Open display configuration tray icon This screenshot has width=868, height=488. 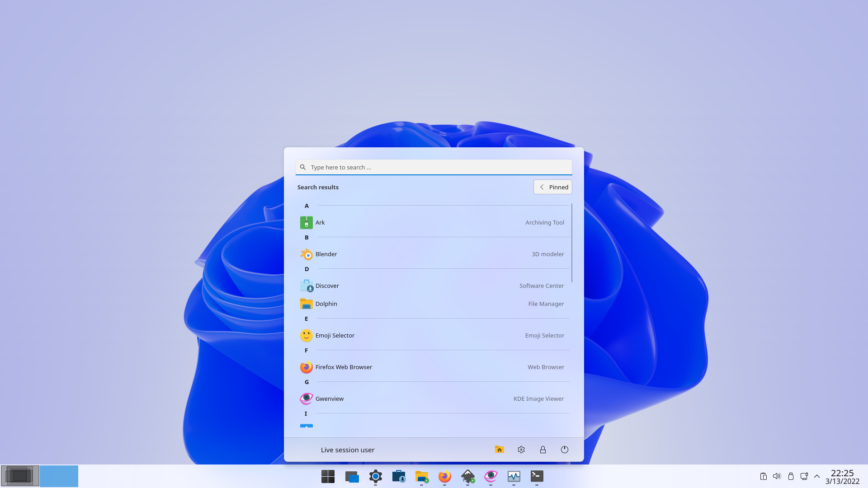[x=804, y=476]
